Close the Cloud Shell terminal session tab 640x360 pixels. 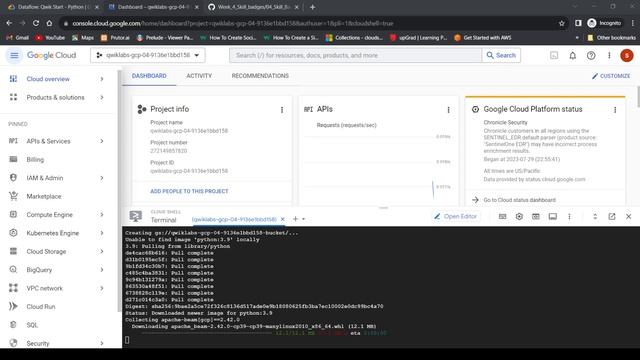click(x=282, y=219)
